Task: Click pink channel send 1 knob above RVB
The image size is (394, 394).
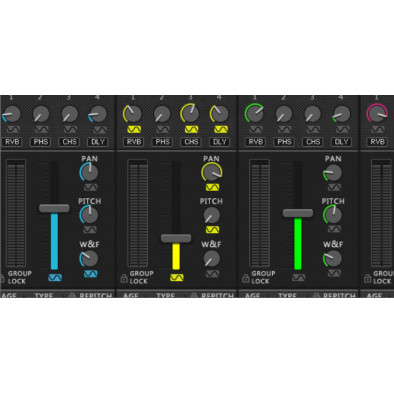Action: (x=377, y=113)
